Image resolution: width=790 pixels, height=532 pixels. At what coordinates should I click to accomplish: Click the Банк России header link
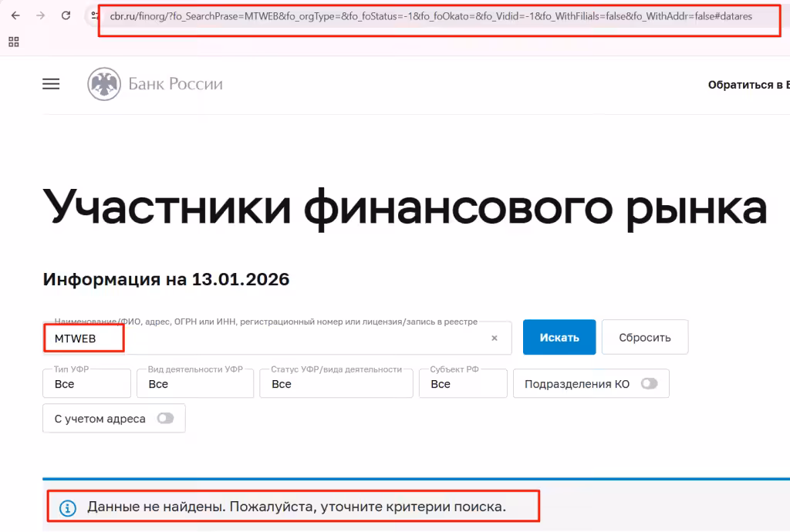pyautogui.click(x=175, y=84)
